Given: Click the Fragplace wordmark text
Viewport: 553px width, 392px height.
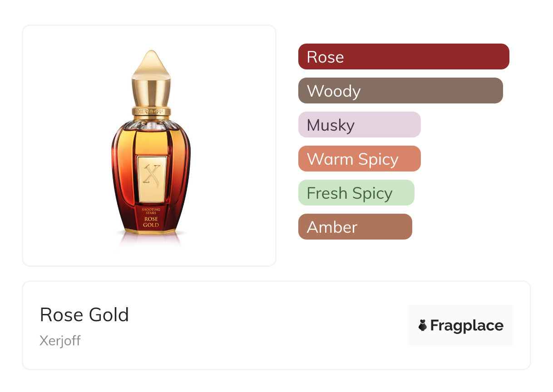Looking at the screenshot, I should click(467, 326).
